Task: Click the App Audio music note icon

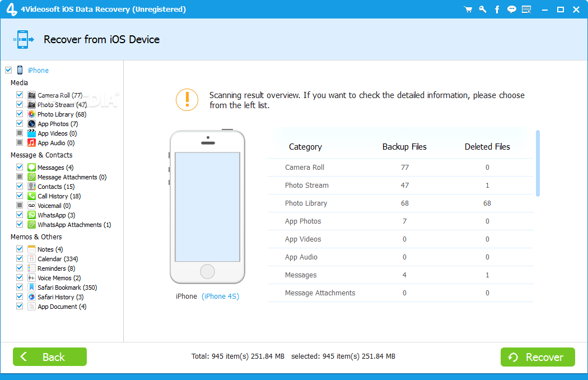Action: coord(31,143)
